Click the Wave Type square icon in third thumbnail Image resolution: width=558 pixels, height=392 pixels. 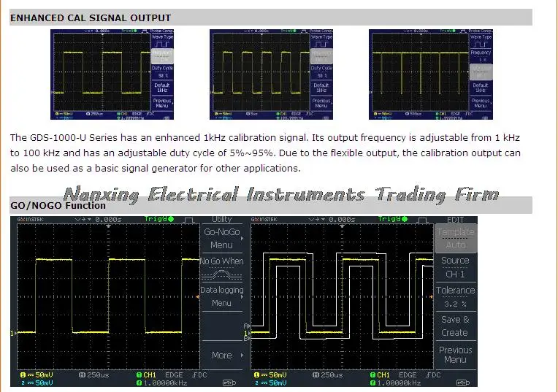tap(481, 44)
